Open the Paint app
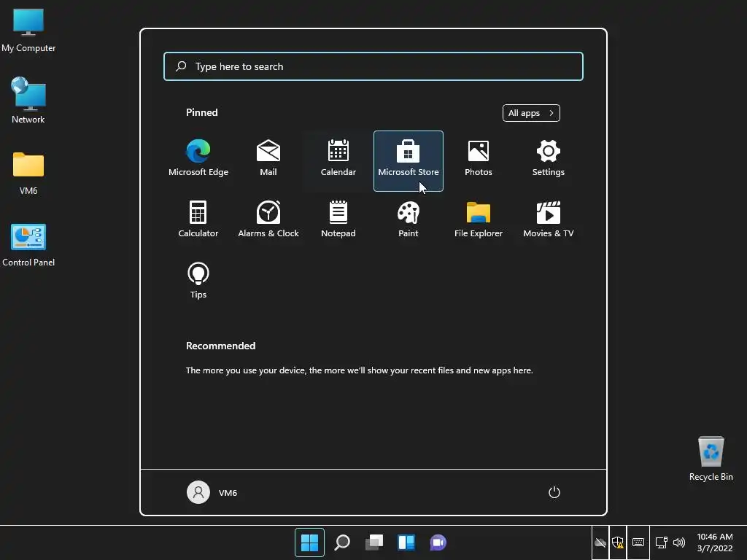The width and height of the screenshot is (747, 560). point(409,220)
